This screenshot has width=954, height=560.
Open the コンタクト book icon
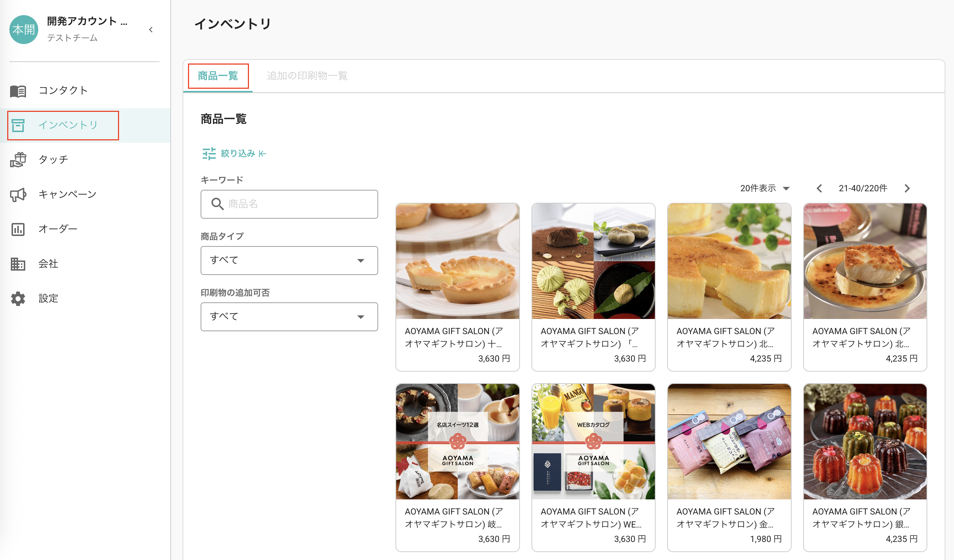click(18, 91)
